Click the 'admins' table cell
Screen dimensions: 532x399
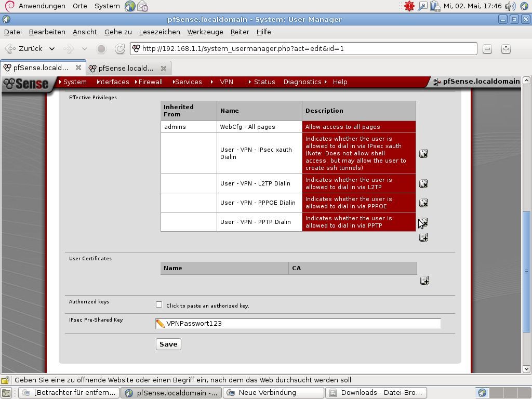coord(189,127)
